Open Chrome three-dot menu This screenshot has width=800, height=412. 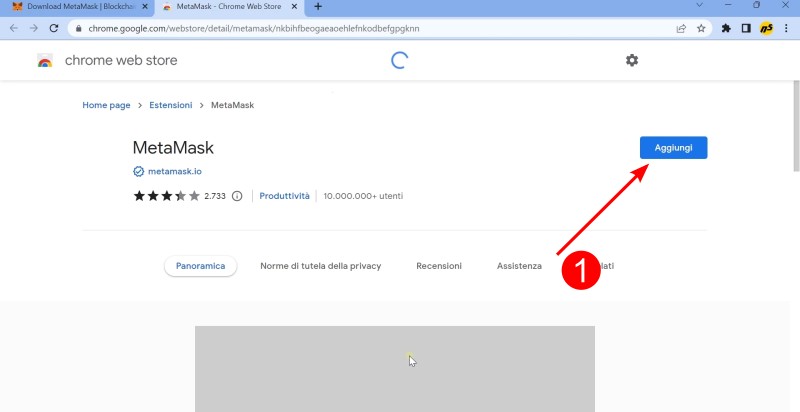tap(786, 29)
